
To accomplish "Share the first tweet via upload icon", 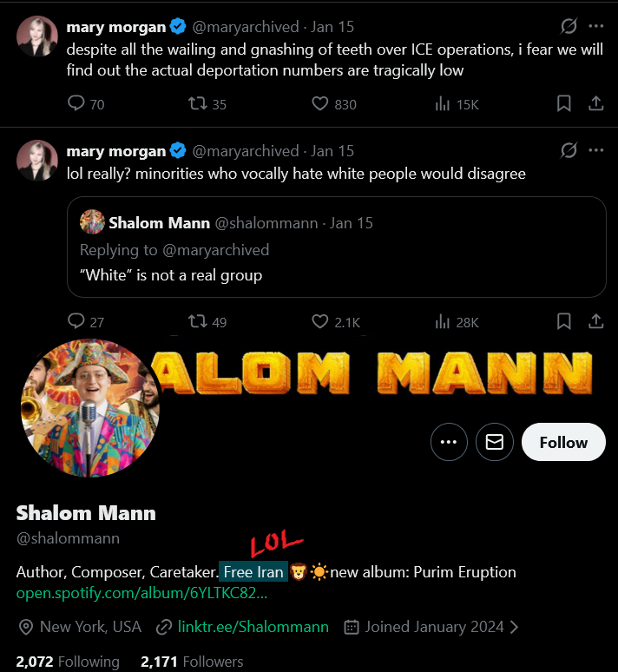I will tap(595, 103).
